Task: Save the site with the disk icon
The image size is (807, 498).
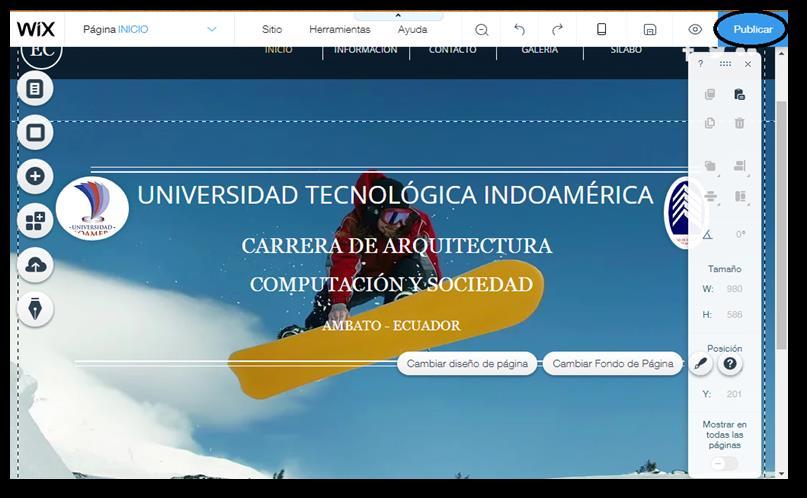Action: (x=650, y=29)
